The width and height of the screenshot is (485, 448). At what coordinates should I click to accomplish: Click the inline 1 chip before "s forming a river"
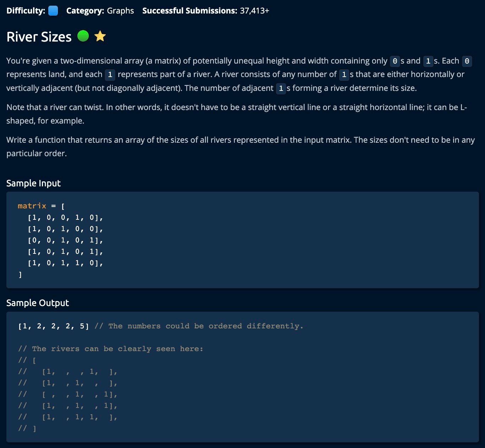coord(281,88)
